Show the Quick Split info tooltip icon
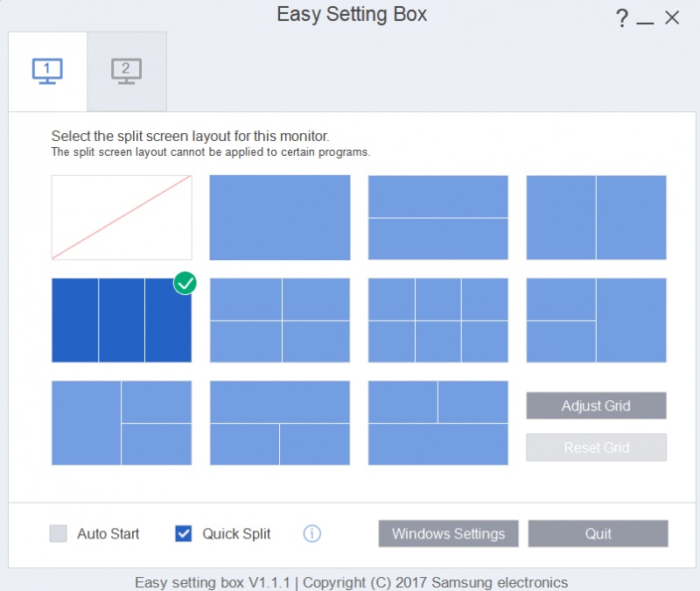 [312, 533]
